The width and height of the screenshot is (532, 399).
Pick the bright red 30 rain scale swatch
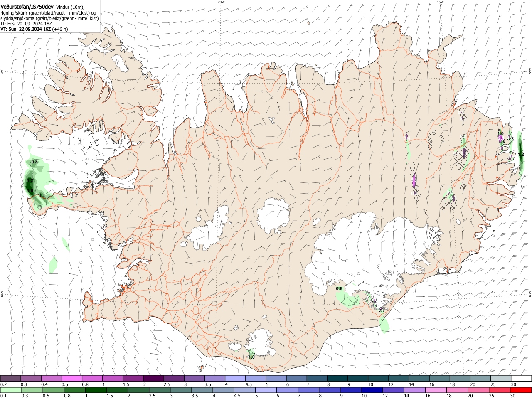coord(521,390)
